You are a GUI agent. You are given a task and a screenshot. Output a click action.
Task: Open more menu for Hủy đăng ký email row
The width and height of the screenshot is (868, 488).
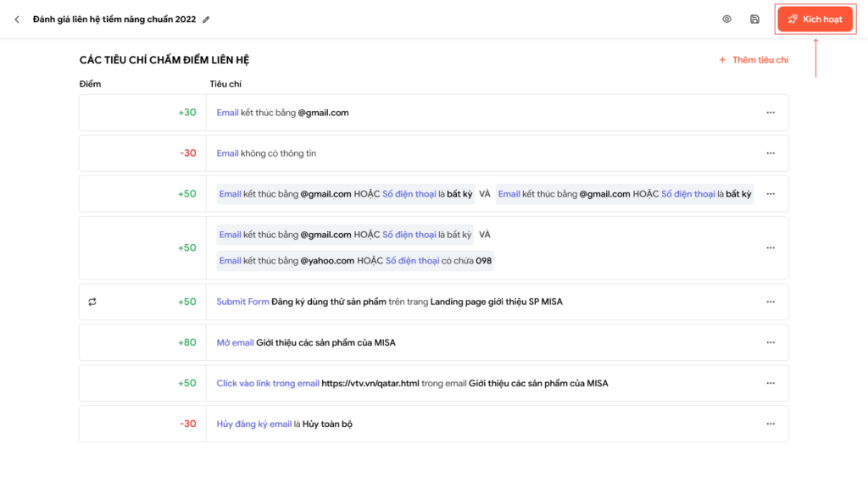[771, 424]
